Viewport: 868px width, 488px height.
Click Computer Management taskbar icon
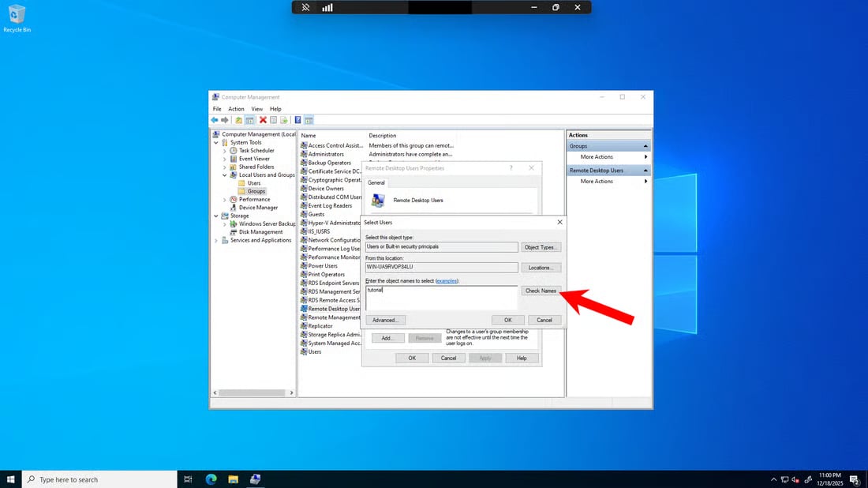coord(255,479)
